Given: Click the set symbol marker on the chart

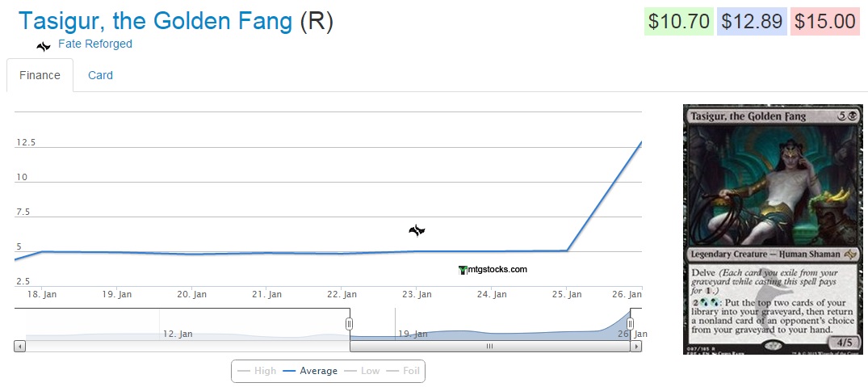Looking at the screenshot, I should point(417,231).
